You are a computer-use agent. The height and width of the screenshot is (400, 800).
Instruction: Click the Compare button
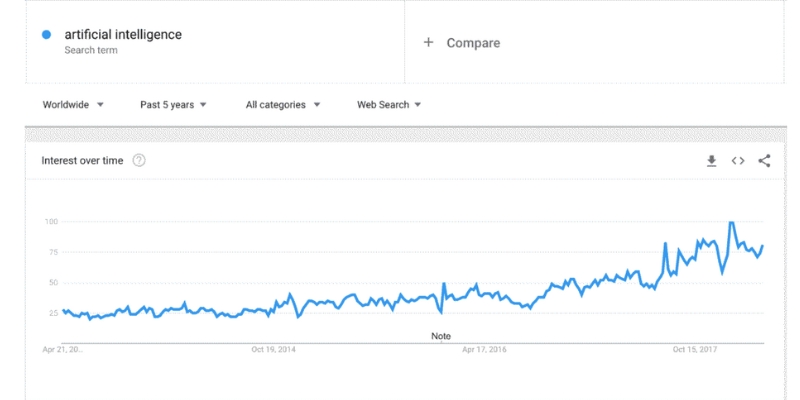473,42
